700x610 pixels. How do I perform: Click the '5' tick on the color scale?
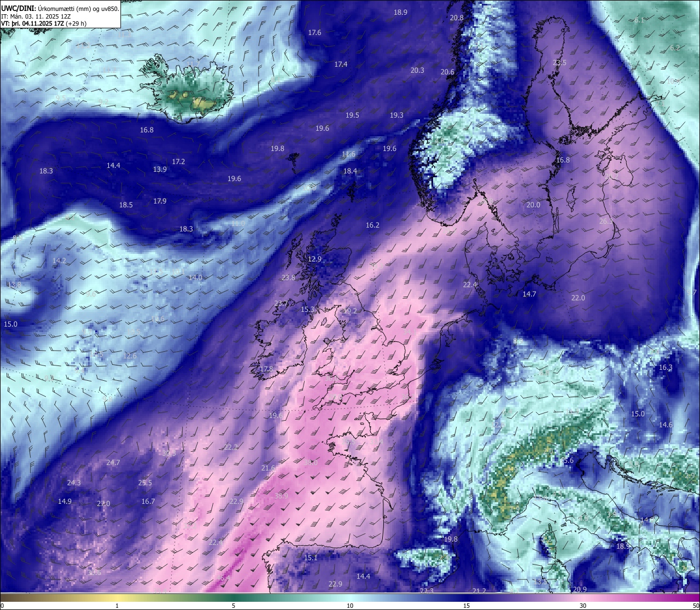point(234,606)
